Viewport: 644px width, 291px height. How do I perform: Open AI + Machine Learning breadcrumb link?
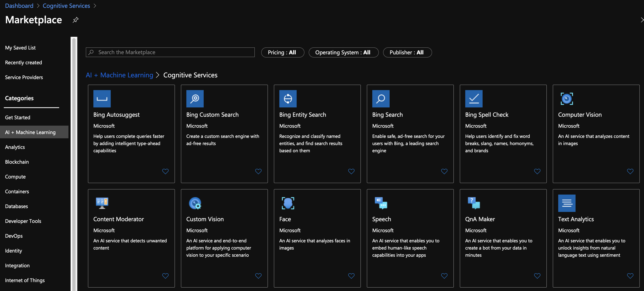(119, 75)
